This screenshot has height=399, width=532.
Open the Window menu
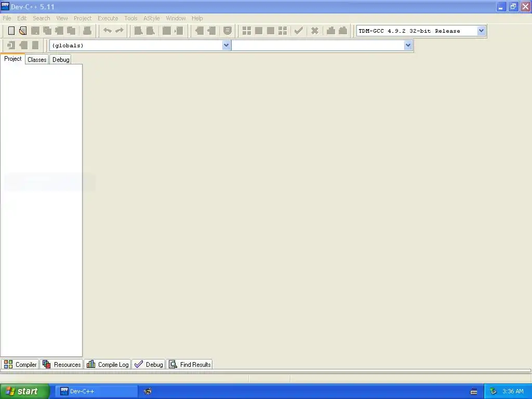point(176,18)
